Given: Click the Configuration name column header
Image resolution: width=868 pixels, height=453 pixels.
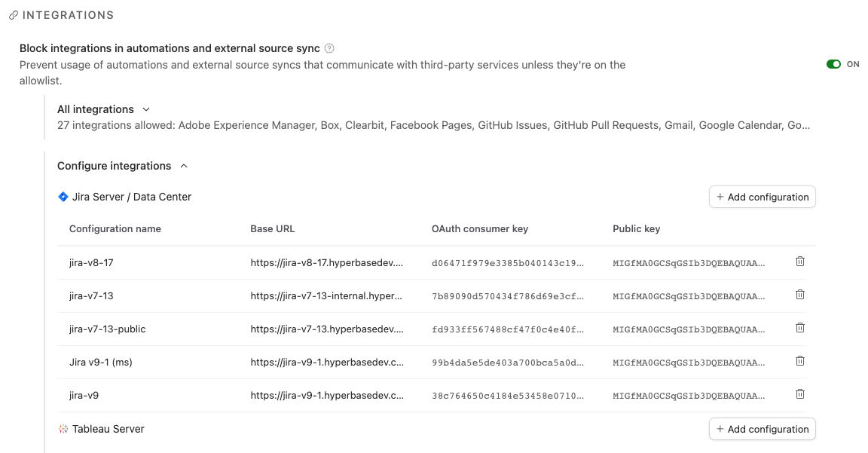Looking at the screenshot, I should click(115, 228).
